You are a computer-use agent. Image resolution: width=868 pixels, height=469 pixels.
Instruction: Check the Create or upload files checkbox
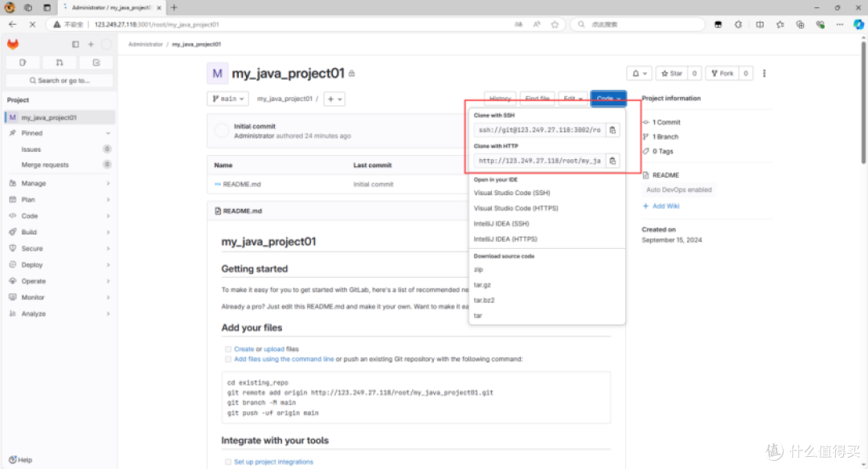[x=228, y=349]
